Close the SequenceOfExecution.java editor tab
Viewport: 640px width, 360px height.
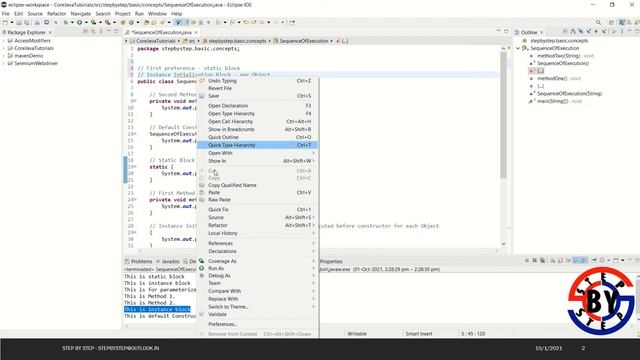pos(196,32)
